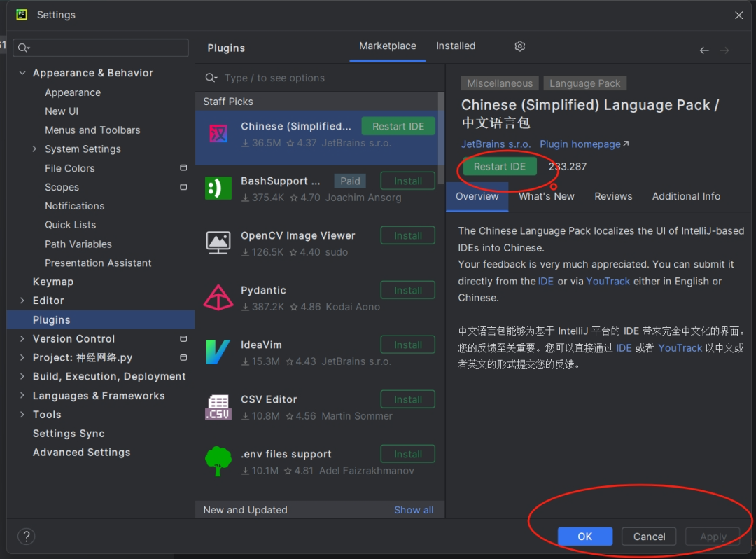Open the Plugin homepage link
756x559 pixels.
[584, 144]
